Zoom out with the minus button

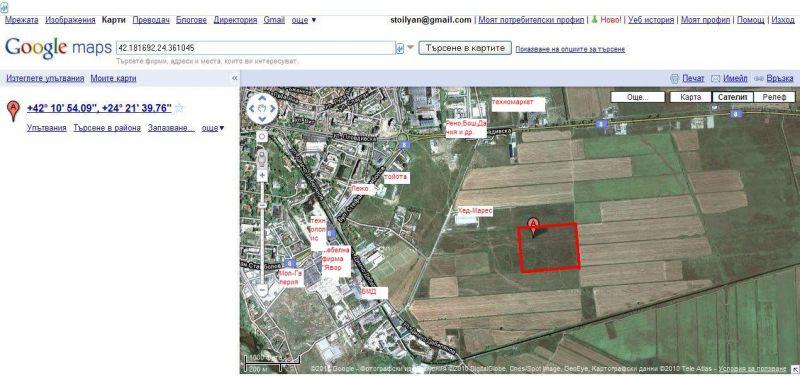[x=262, y=290]
